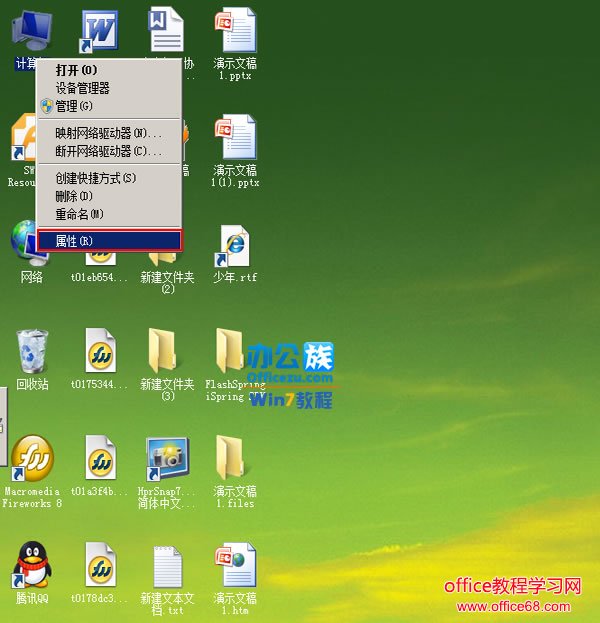Select the 回收站 recycle bin icon

32,350
